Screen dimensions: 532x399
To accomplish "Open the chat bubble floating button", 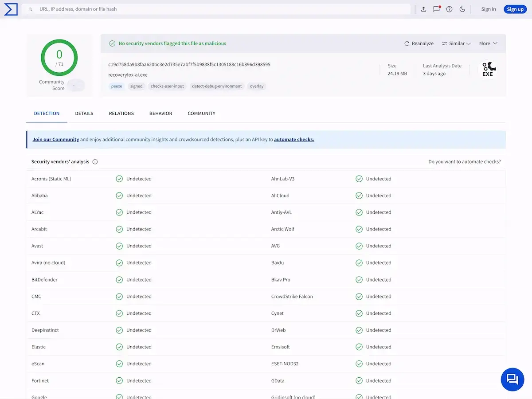I will (x=512, y=379).
